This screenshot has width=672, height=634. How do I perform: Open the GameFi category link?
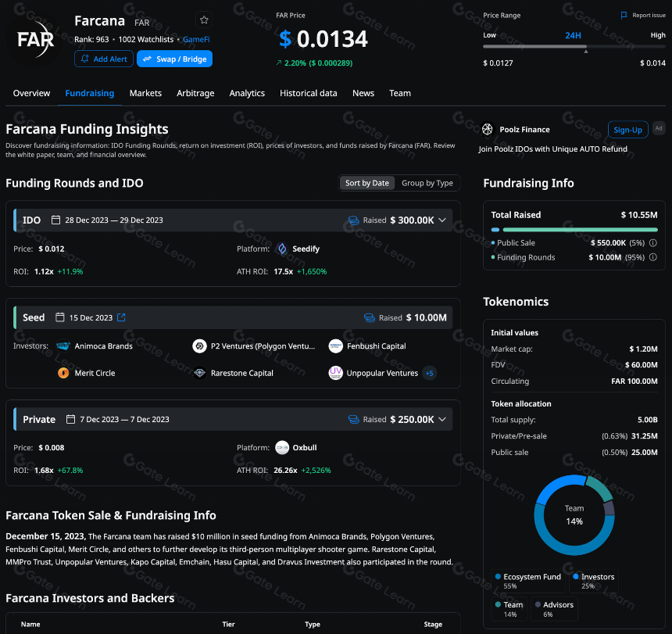pos(196,39)
